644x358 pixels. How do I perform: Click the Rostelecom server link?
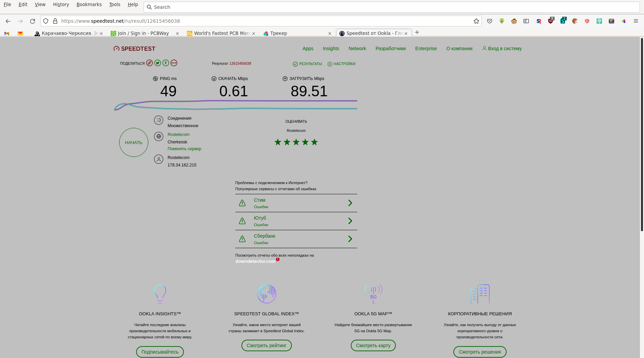pyautogui.click(x=178, y=135)
